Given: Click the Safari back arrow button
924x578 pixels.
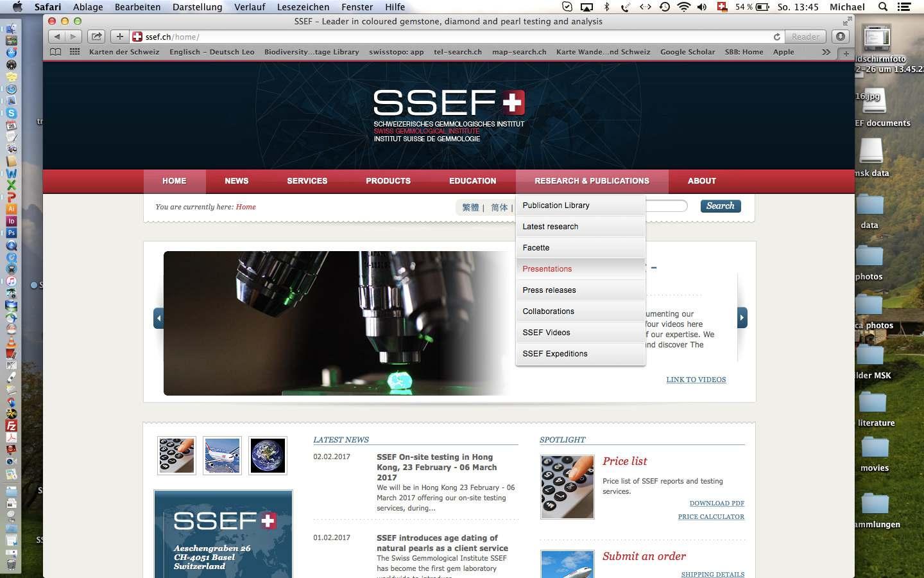Looking at the screenshot, I should 57,37.
